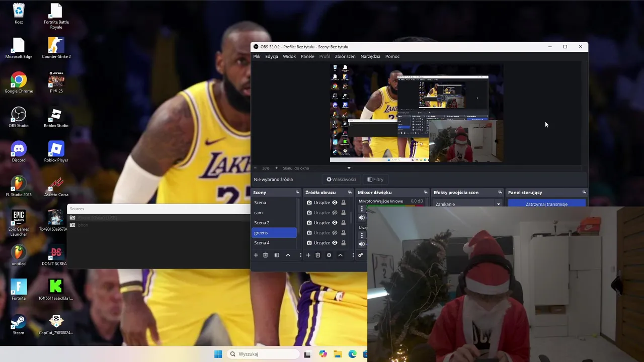The width and height of the screenshot is (644, 362).
Task: Open the OBS Studio desktop shortcut
Action: [x=19, y=117]
